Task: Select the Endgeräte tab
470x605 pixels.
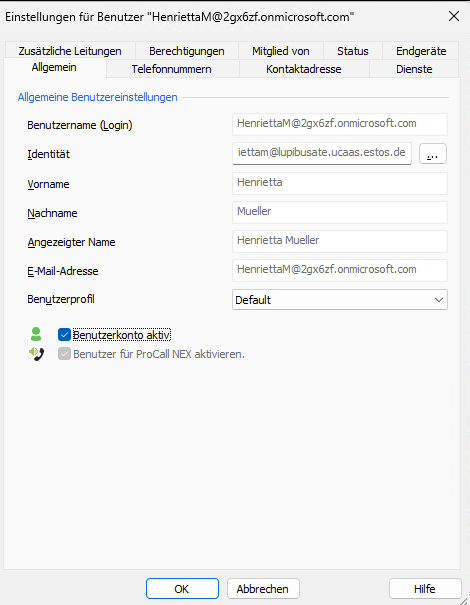Action: coord(421,51)
